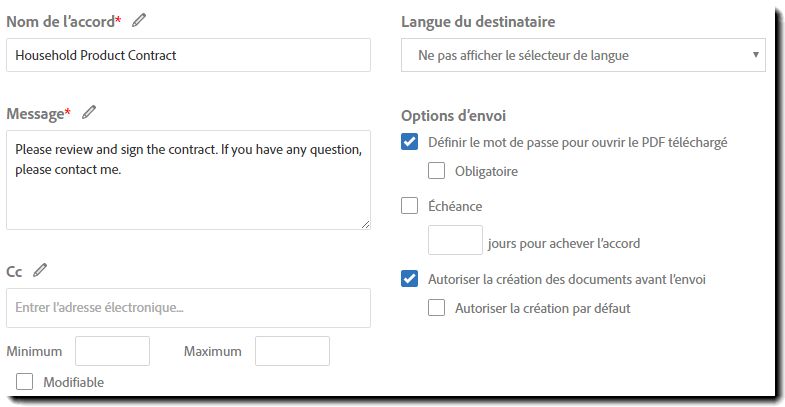The height and width of the screenshot is (407, 785).
Task: Enable the Échéance checkbox
Action: (410, 206)
